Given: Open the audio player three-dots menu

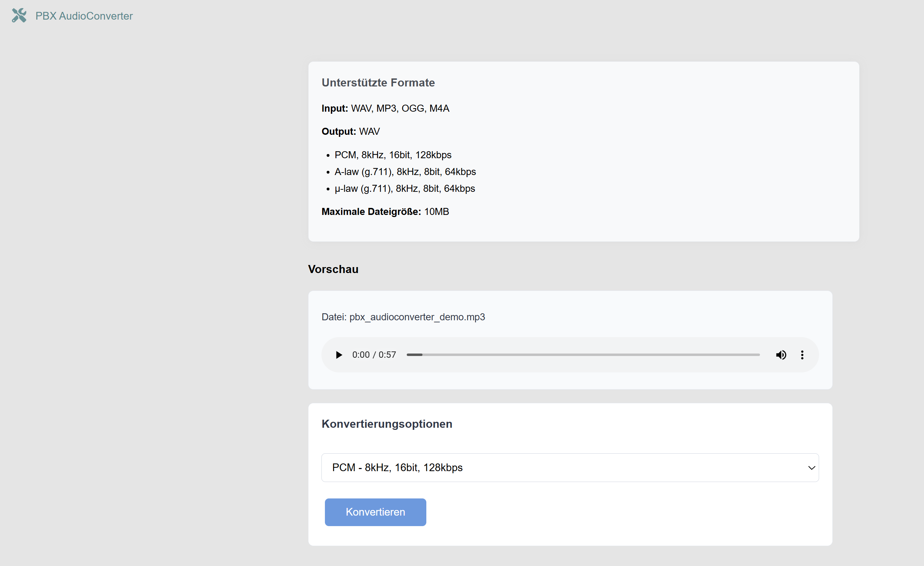Looking at the screenshot, I should pyautogui.click(x=802, y=355).
